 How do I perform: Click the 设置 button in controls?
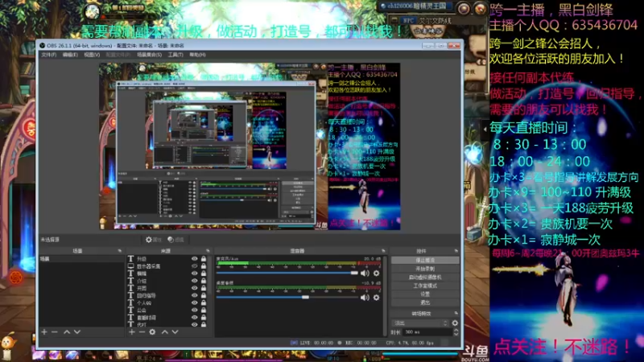point(425,294)
